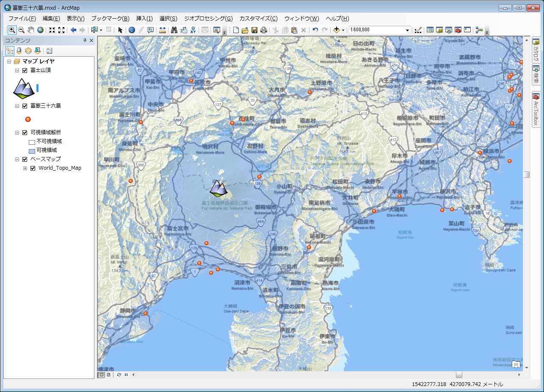Screen dimensions: 544x392
Task: Open the ブックマーク(B) menu
Action: pyautogui.click(x=110, y=19)
